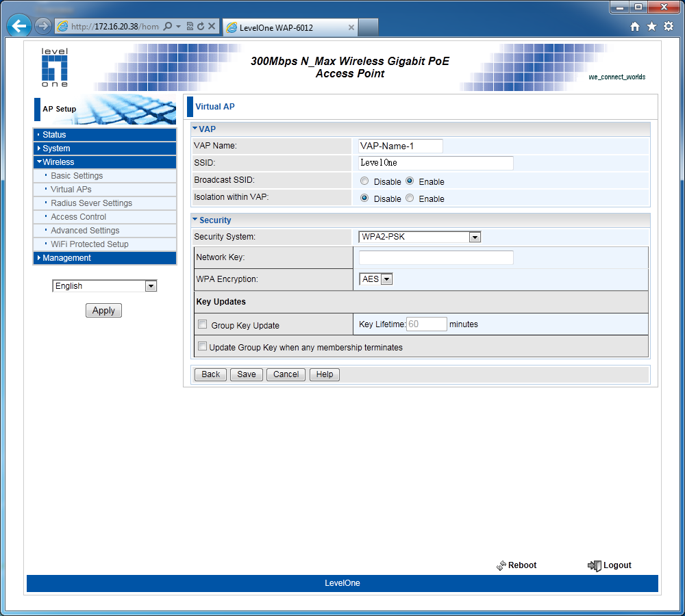
Task: Click the Logout link text
Action: 617,565
